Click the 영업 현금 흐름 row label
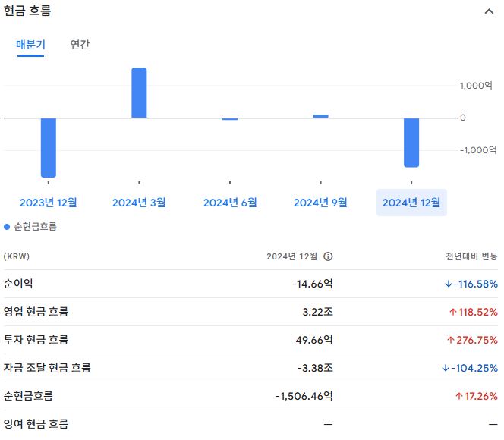 (36, 312)
